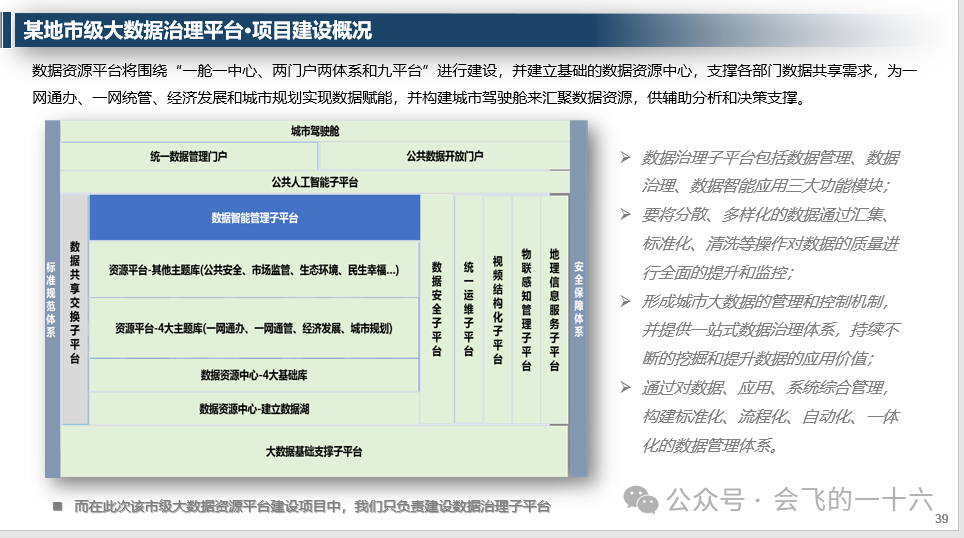
Task: Select 资源平台-4大主题库 row
Action: pyautogui.click(x=254, y=328)
